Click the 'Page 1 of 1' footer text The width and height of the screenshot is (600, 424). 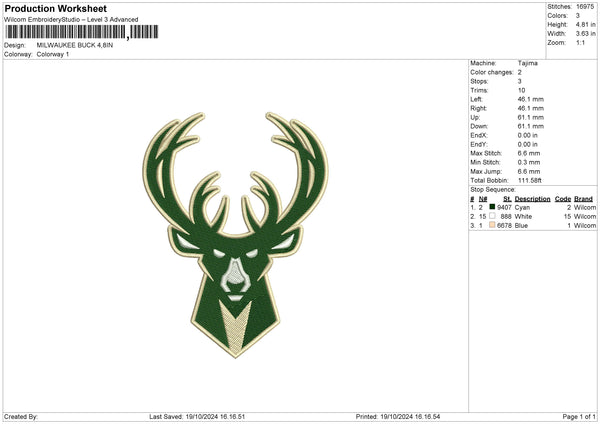[x=579, y=416]
